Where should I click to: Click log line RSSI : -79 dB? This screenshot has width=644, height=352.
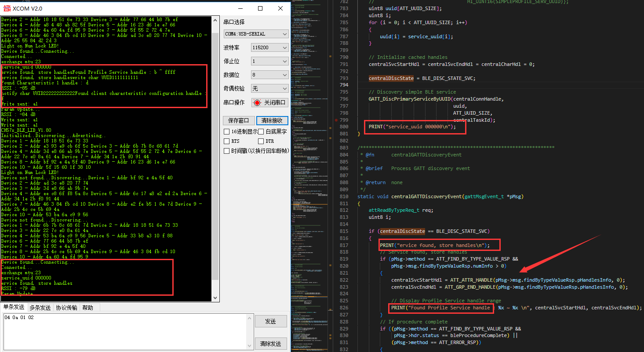tap(18, 288)
